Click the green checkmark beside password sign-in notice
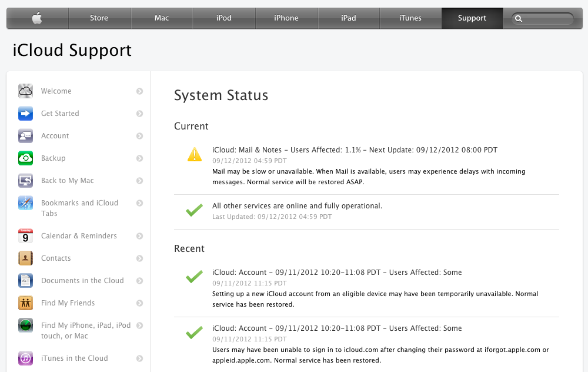 pos(194,332)
